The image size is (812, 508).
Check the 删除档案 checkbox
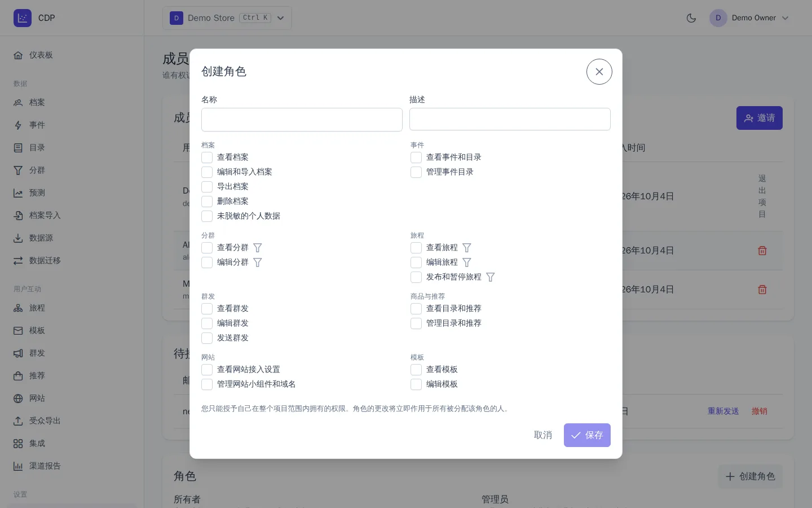(x=207, y=202)
